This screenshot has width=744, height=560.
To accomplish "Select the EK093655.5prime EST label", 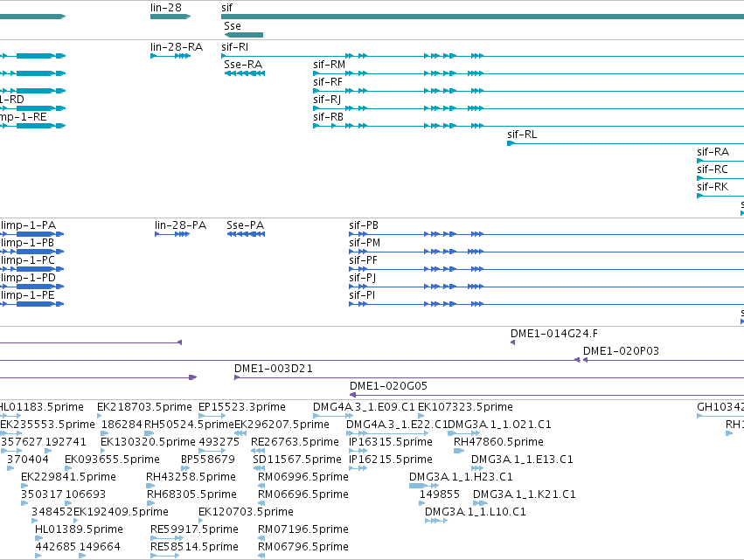I will click(112, 460).
